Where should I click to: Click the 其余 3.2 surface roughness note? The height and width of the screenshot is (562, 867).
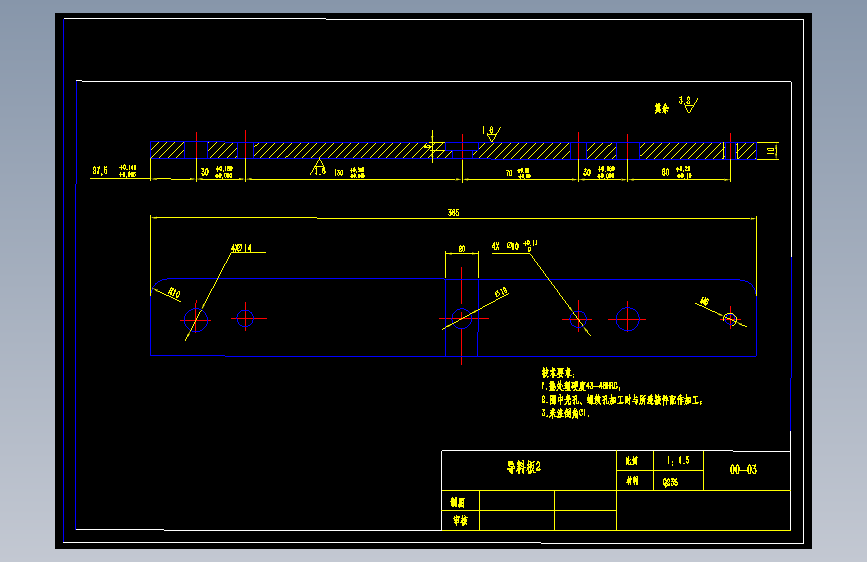tap(676, 105)
